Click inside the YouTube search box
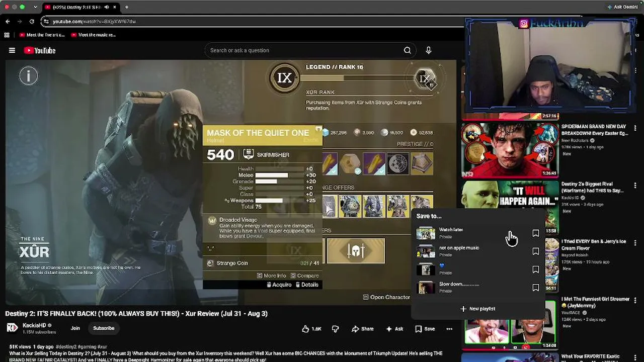644x362 pixels. tap(304, 50)
